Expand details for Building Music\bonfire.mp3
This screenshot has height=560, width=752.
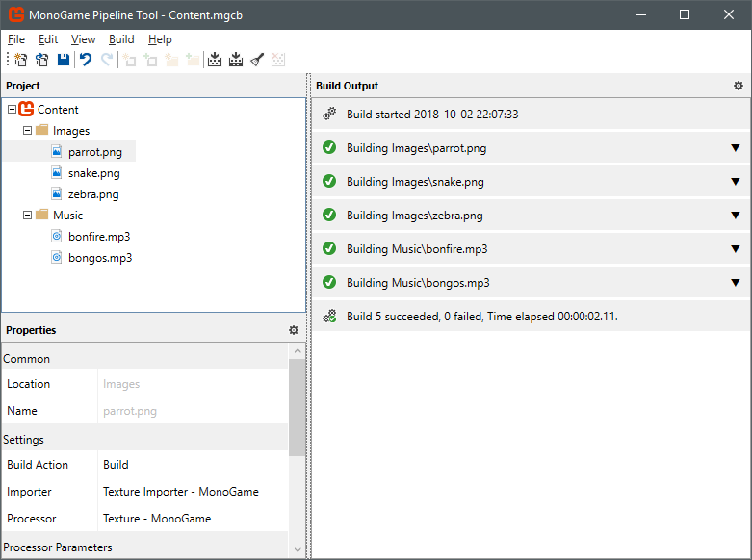(735, 248)
